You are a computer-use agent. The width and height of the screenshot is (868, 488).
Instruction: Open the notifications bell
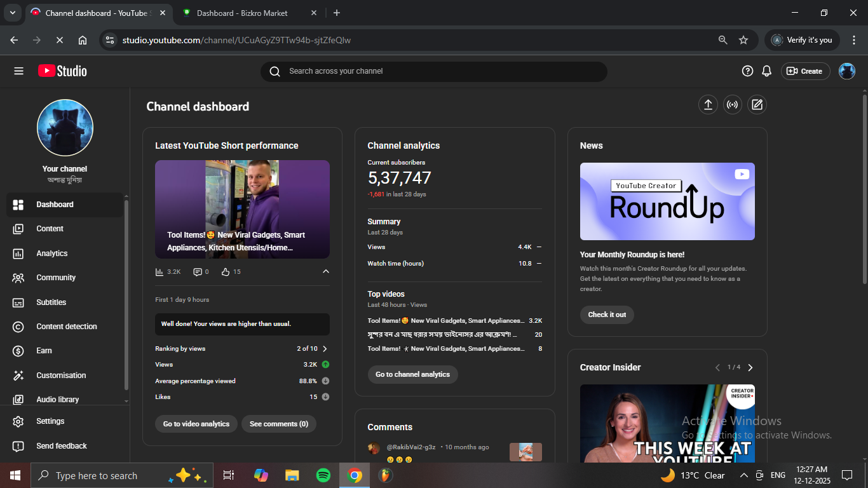pyautogui.click(x=767, y=71)
